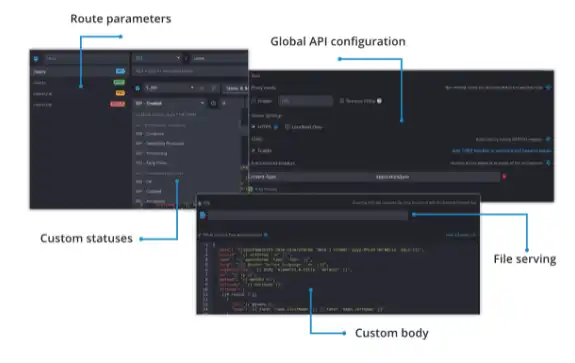Select the route with the orange method badge

coord(79,93)
